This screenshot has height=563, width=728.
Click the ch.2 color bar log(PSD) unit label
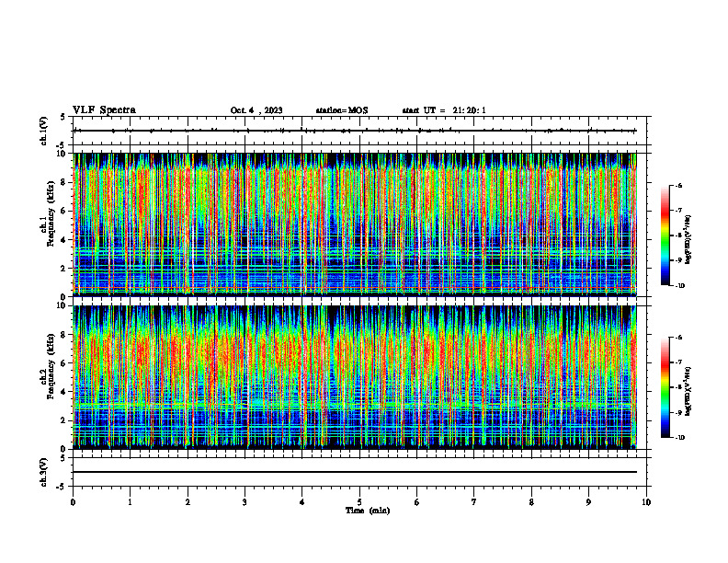coord(688,392)
